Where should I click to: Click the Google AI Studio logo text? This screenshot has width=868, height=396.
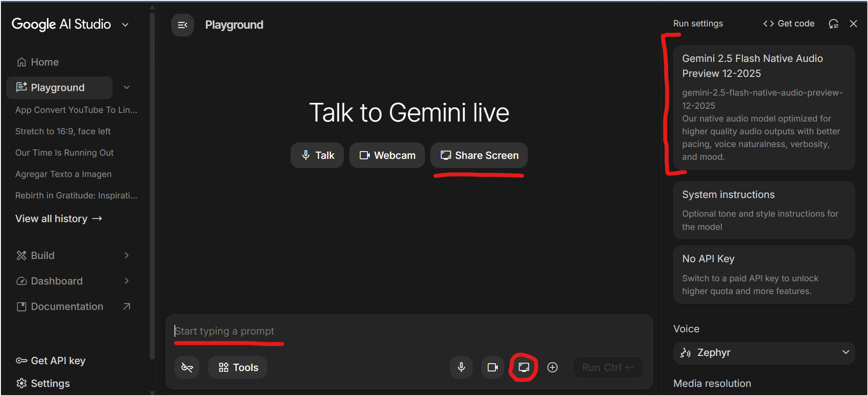(x=61, y=24)
